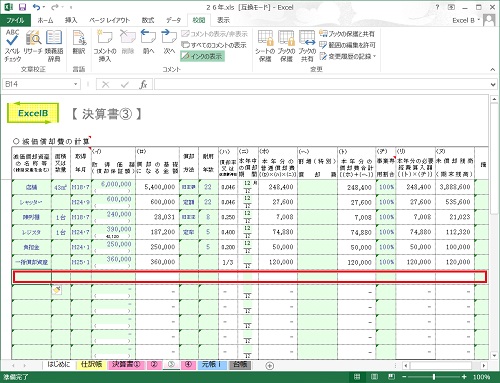
Task: Click the 100% zoom level
Action: (x=481, y=377)
